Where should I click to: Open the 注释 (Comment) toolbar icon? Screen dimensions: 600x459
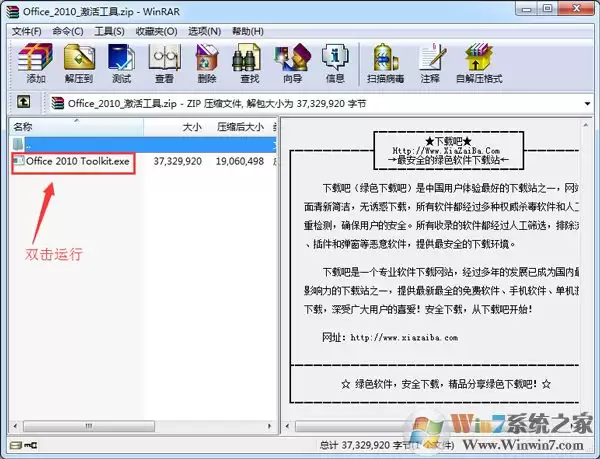pyautogui.click(x=430, y=63)
